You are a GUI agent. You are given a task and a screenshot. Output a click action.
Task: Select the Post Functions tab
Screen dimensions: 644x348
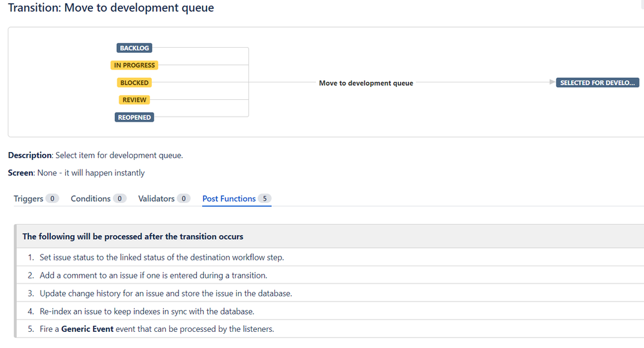click(x=237, y=198)
